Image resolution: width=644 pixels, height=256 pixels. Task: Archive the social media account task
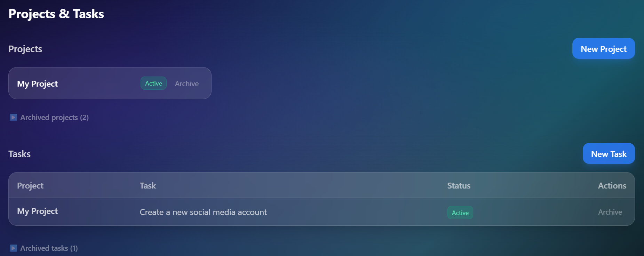coord(610,212)
